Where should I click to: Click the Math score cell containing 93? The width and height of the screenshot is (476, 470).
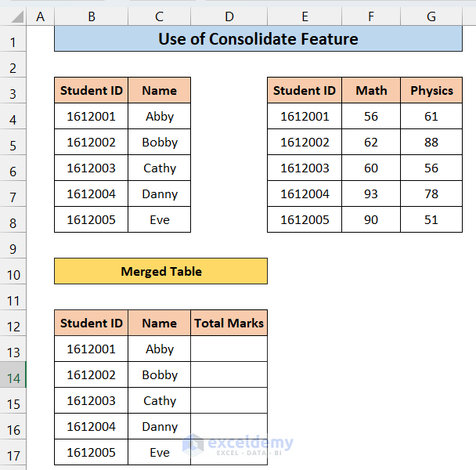coord(371,193)
